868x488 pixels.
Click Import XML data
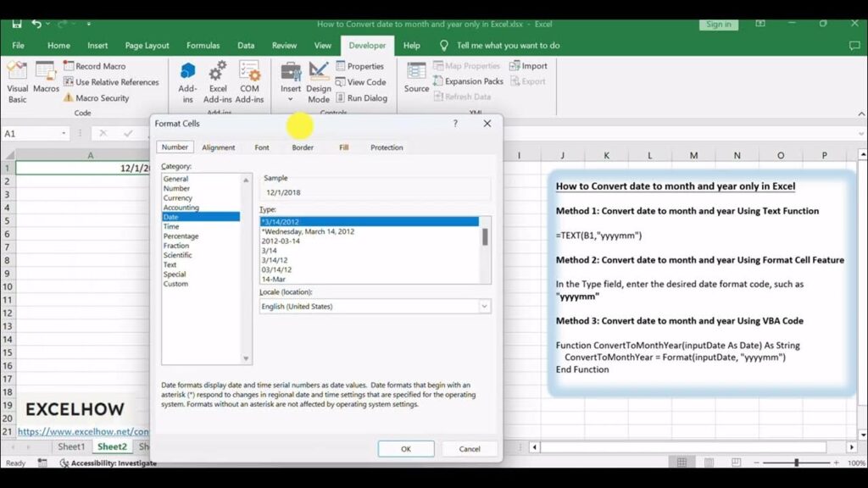[x=529, y=66]
